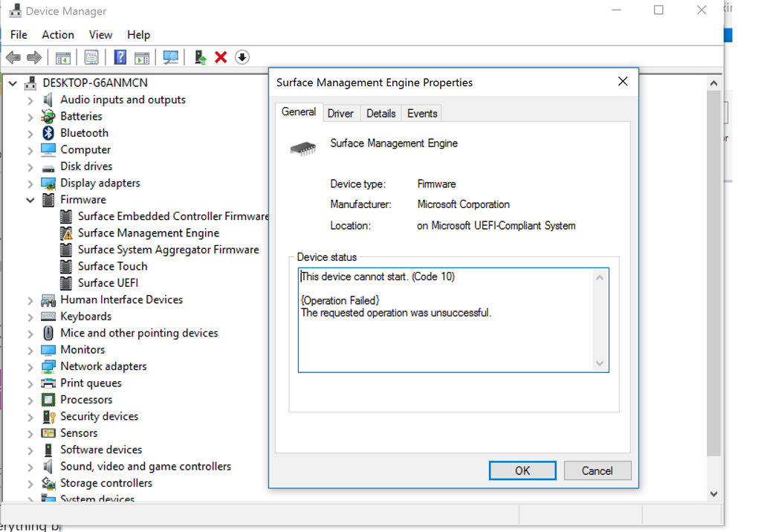761x532 pixels.
Task: Switch to the Events tab
Action: click(x=422, y=114)
